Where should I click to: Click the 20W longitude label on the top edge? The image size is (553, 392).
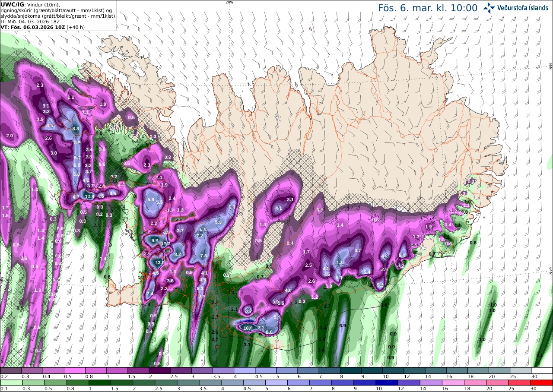[x=229, y=2]
